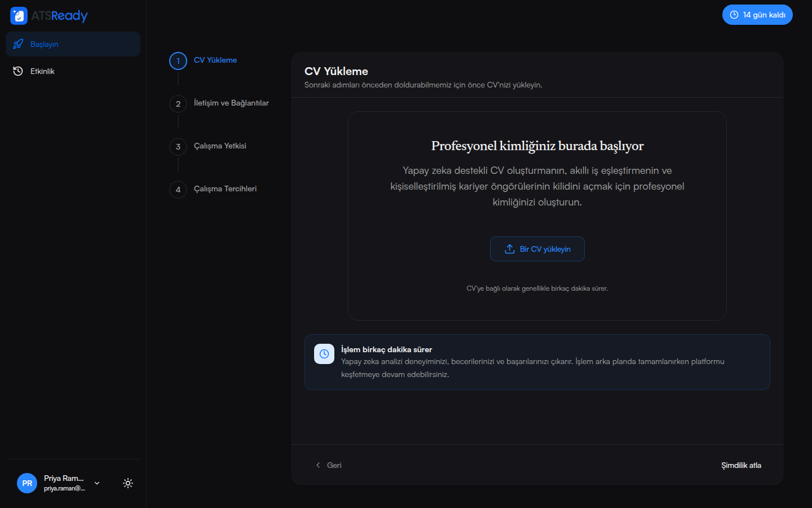Jump to step 4 Çalışma Tercihleri
Viewport: 812px width, 508px height.
(x=225, y=189)
